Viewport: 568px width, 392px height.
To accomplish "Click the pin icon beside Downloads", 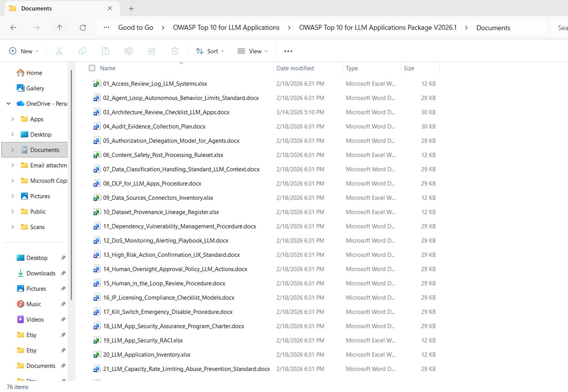I will [63, 273].
